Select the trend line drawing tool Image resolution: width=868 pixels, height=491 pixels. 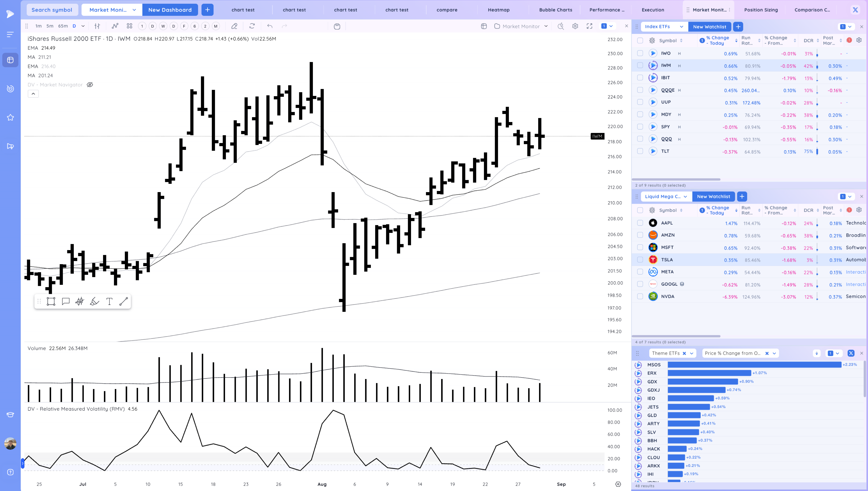tap(124, 302)
